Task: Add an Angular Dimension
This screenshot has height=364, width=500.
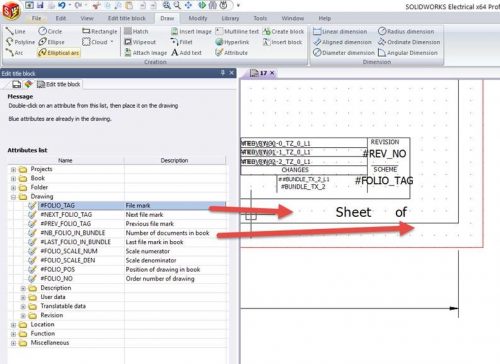Action: pyautogui.click(x=408, y=53)
